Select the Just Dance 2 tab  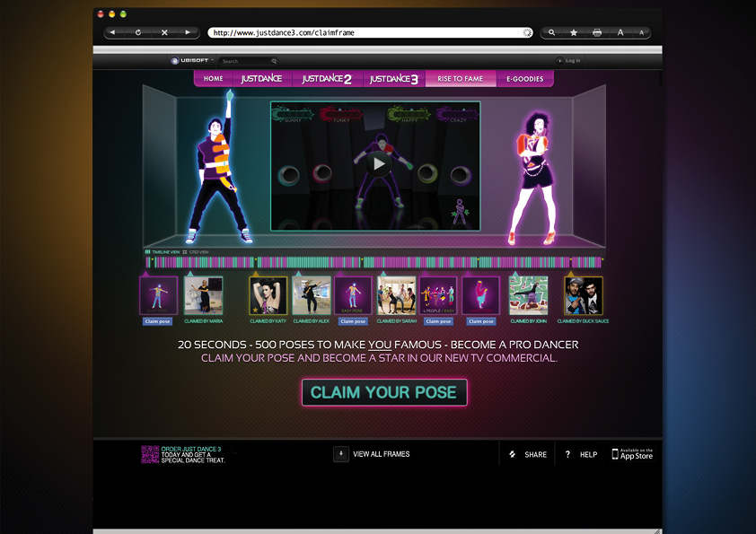tap(327, 79)
